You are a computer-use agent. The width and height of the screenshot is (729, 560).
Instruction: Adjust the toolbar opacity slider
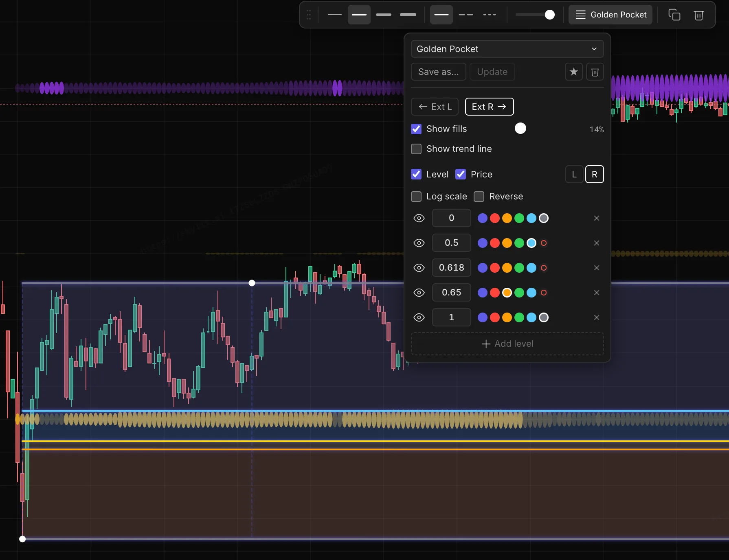(550, 15)
